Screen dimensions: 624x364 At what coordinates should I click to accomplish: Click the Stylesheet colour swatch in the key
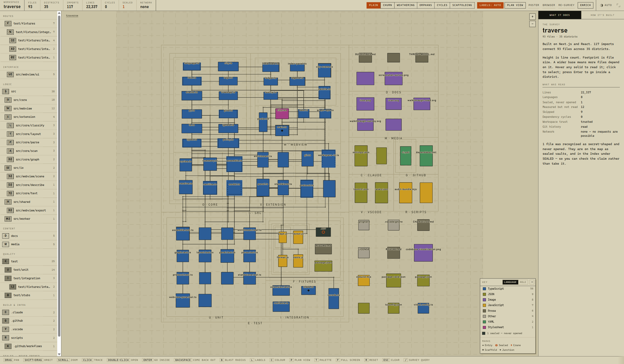484,327
